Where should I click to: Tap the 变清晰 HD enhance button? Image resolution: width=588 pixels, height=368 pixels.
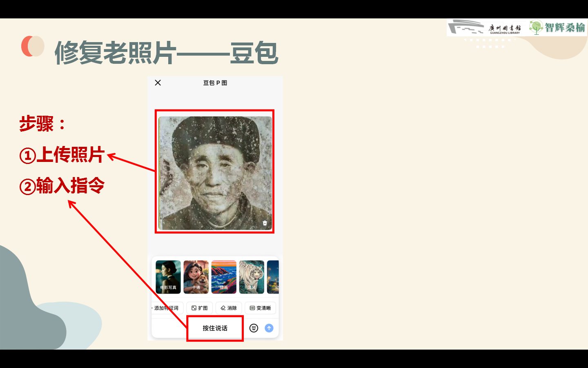coord(261,308)
